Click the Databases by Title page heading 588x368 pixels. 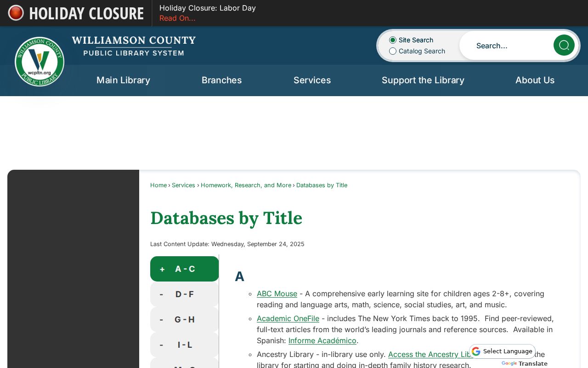pyautogui.click(x=226, y=218)
